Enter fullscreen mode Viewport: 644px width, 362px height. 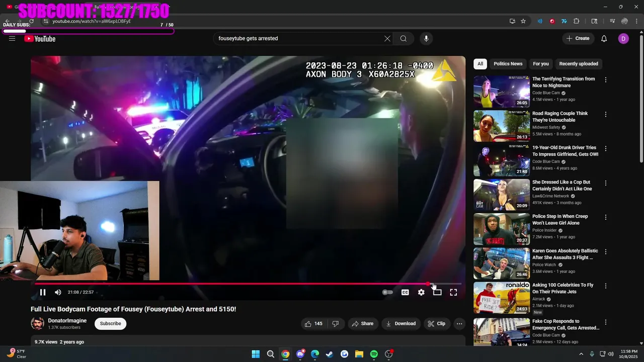pos(453,292)
